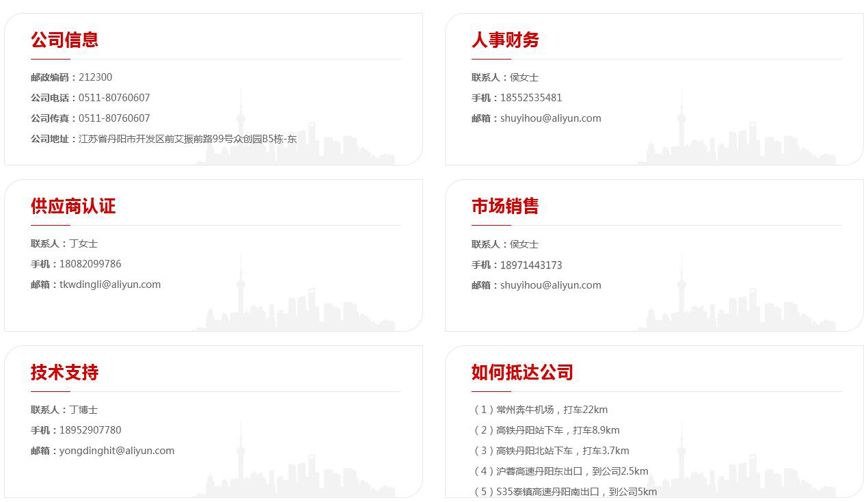
Task: Click mobile number 18952907780
Action: tap(90, 430)
